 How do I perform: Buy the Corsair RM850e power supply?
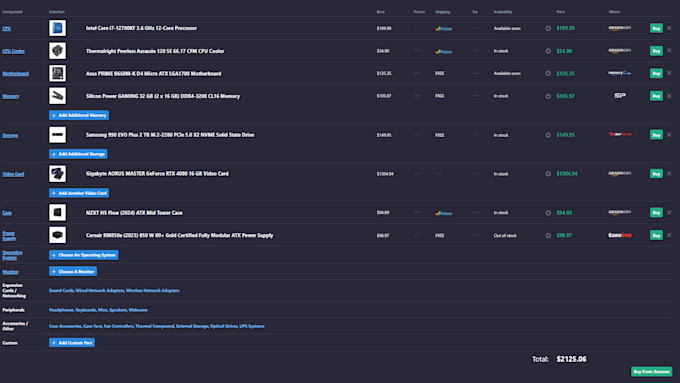[x=656, y=235]
